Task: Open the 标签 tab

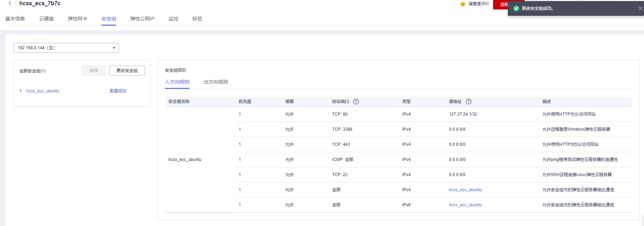Action: click(197, 19)
